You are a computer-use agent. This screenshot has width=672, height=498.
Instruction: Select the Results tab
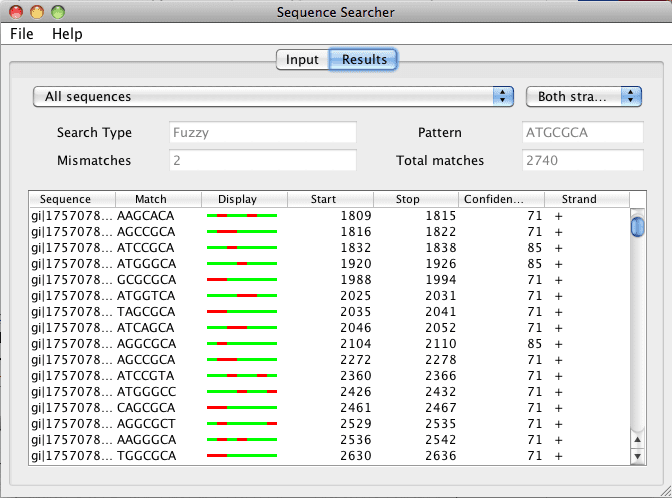tap(364, 59)
